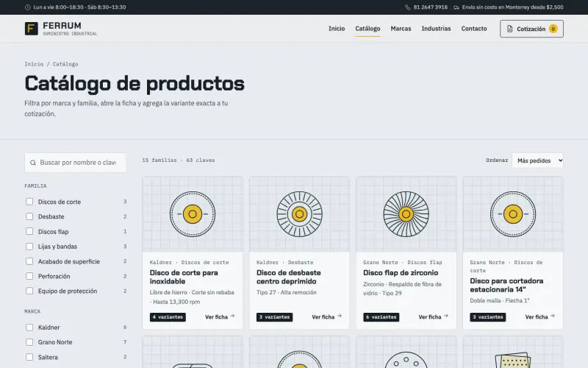Click arrow icon on Disco de desbaste Ver ficha
Screen dimensions: 588x368
pos(340,316)
